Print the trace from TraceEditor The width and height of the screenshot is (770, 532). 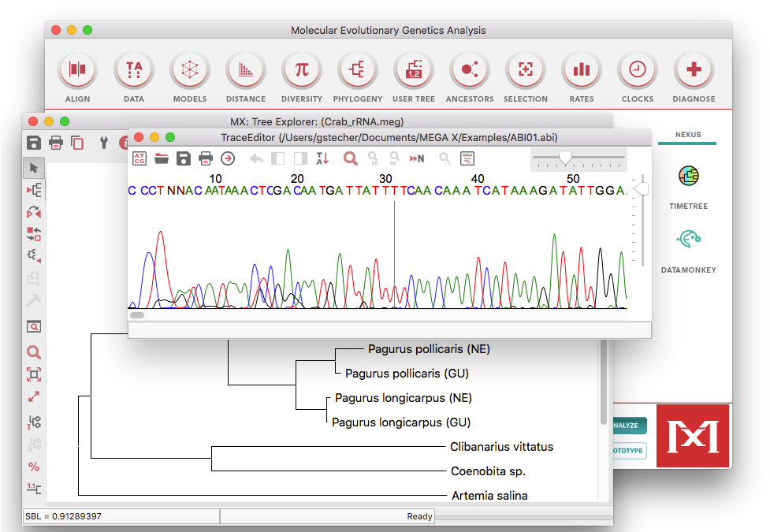[x=205, y=158]
